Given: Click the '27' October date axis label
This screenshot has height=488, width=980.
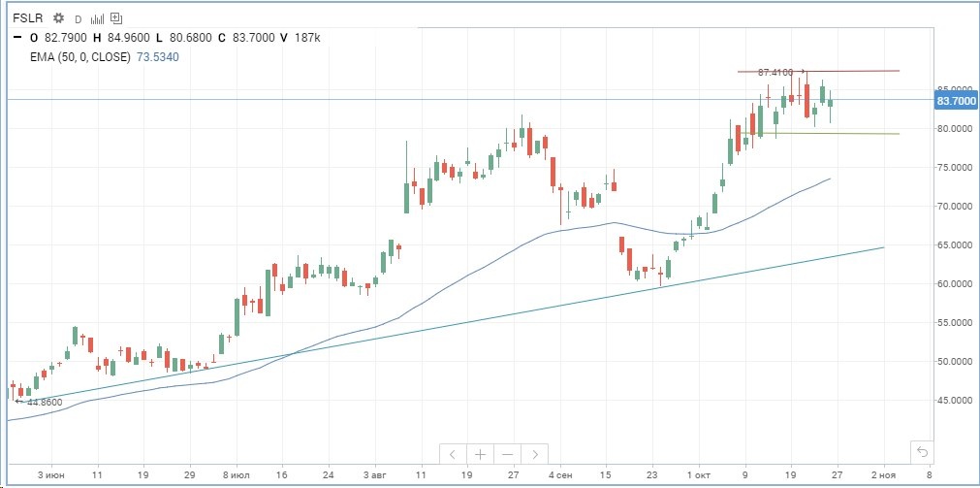Looking at the screenshot, I should 838,474.
